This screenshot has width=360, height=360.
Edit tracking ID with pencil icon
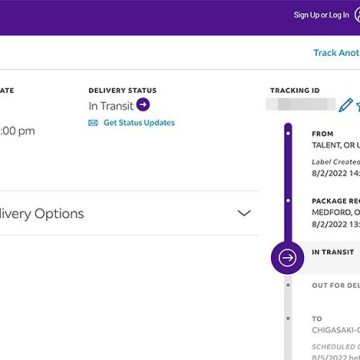point(346,105)
